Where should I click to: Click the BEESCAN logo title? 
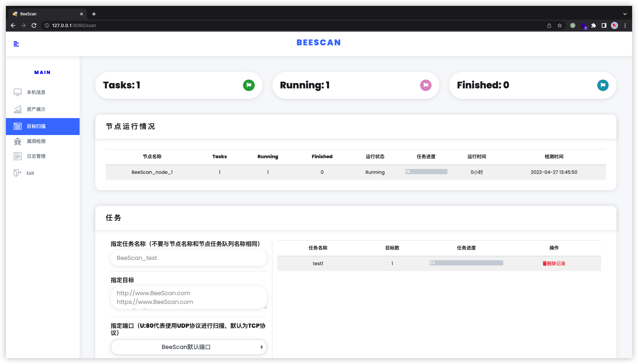point(319,43)
